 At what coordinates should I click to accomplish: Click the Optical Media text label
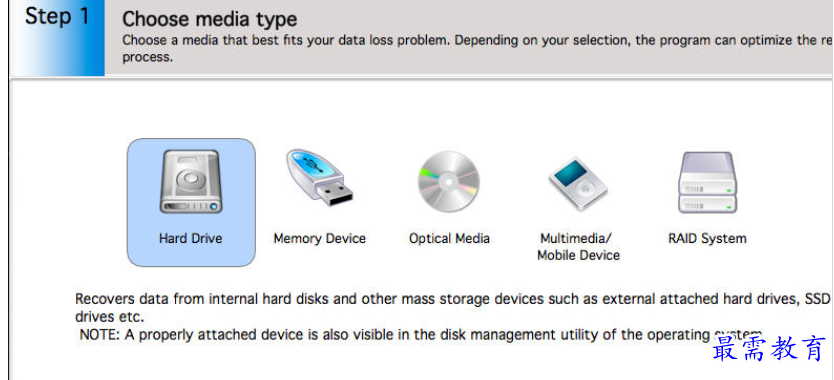point(449,238)
